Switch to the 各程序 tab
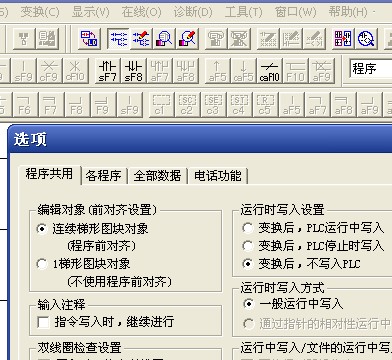Image resolution: width=392 pixels, height=360 pixels. [104, 176]
